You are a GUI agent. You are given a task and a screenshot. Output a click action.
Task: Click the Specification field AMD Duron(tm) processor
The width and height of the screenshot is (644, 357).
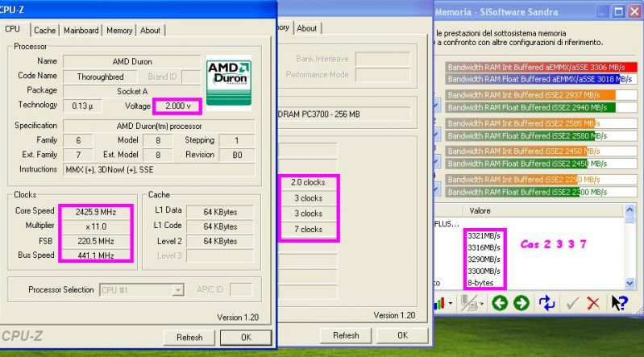point(159,127)
